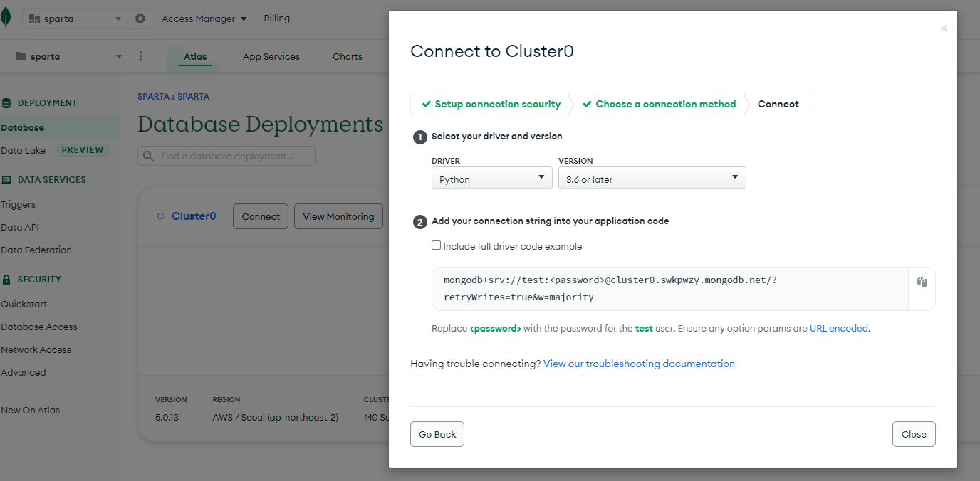
Task: Click the Close button in dialog
Action: tap(914, 434)
